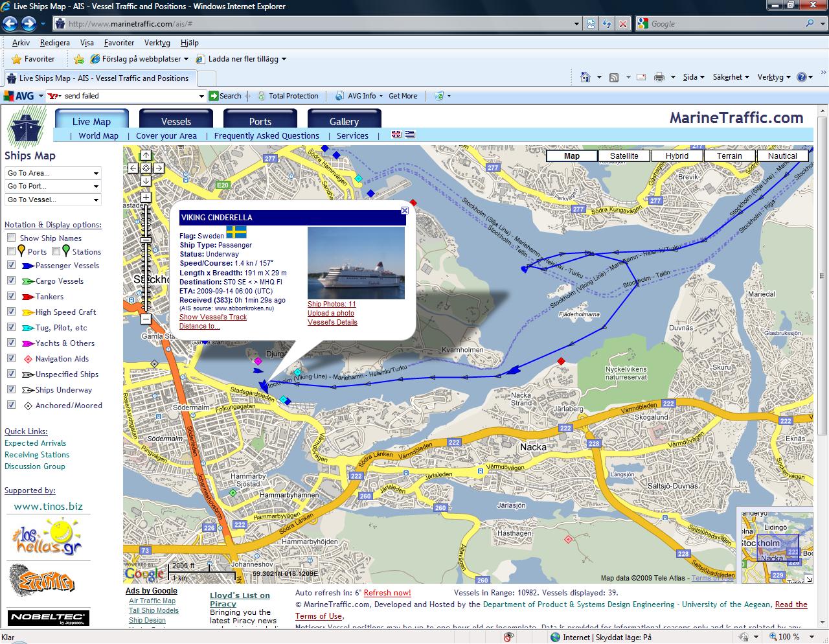Open the Go To Port dropdown

53,186
